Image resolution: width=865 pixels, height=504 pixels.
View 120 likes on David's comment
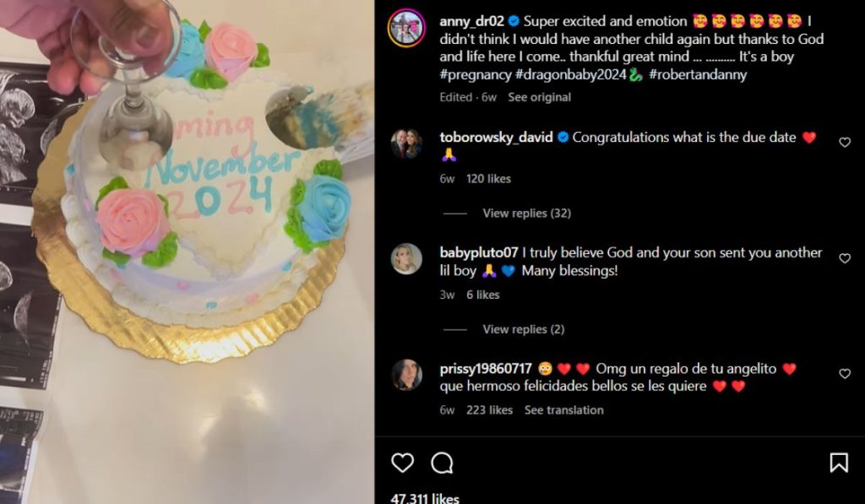(488, 179)
